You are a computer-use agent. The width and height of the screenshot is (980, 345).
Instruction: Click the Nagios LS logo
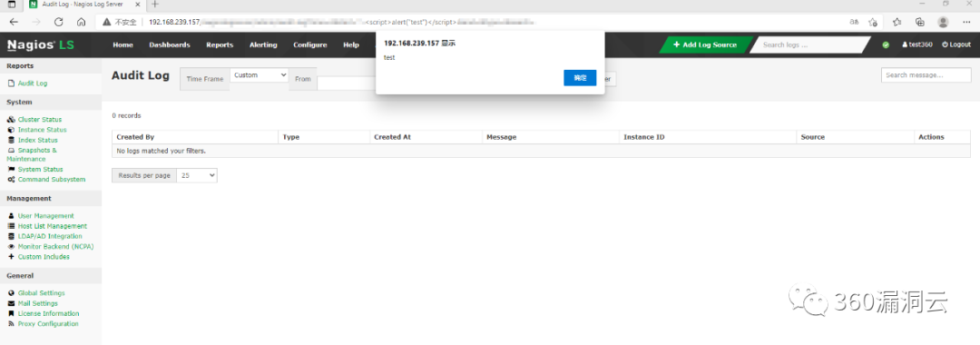point(41,45)
